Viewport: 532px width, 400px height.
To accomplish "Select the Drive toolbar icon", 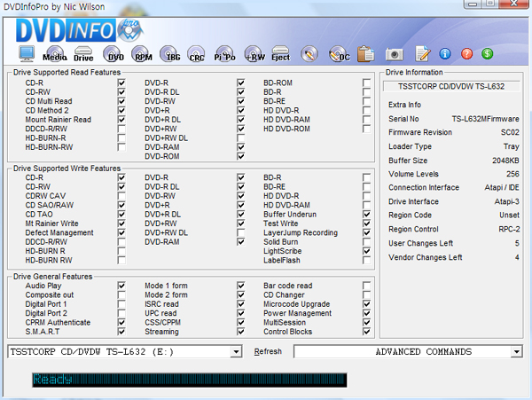I will click(83, 54).
